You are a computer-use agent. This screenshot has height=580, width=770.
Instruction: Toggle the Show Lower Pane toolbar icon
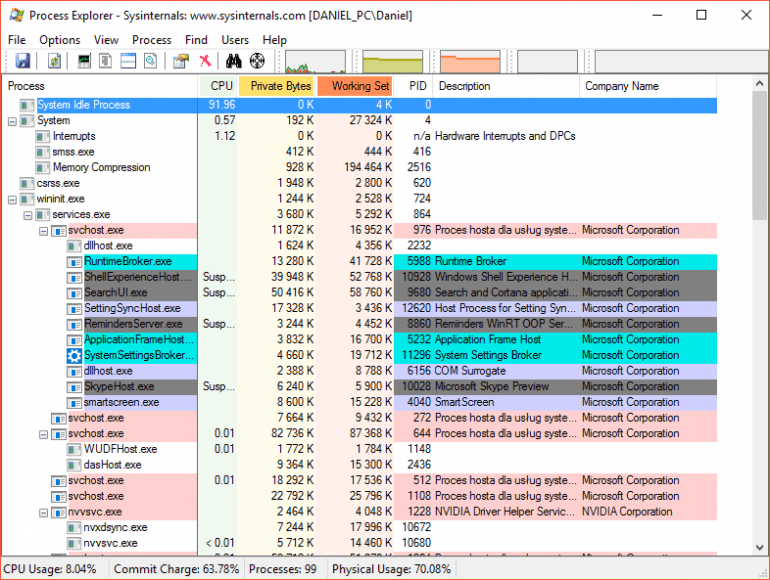128,61
